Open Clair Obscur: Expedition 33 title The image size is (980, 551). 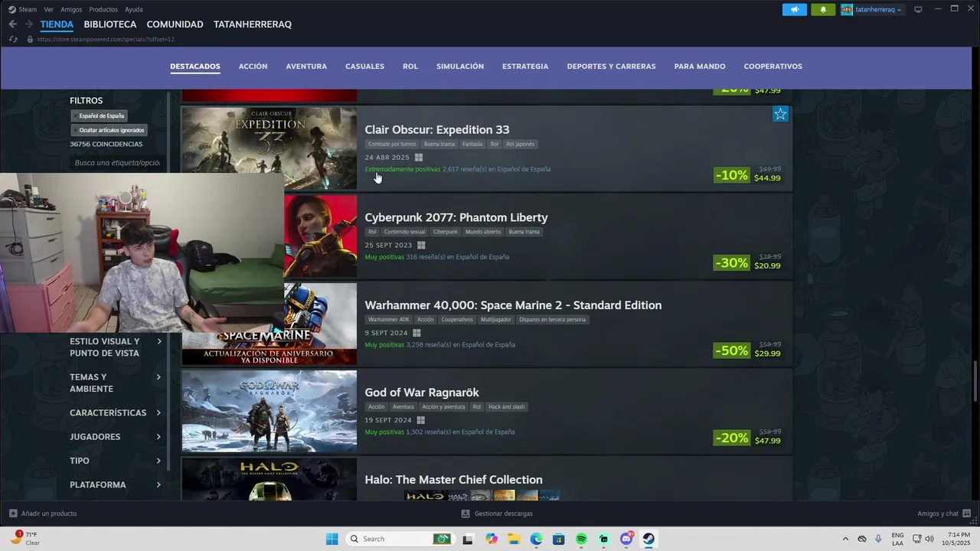coord(437,130)
